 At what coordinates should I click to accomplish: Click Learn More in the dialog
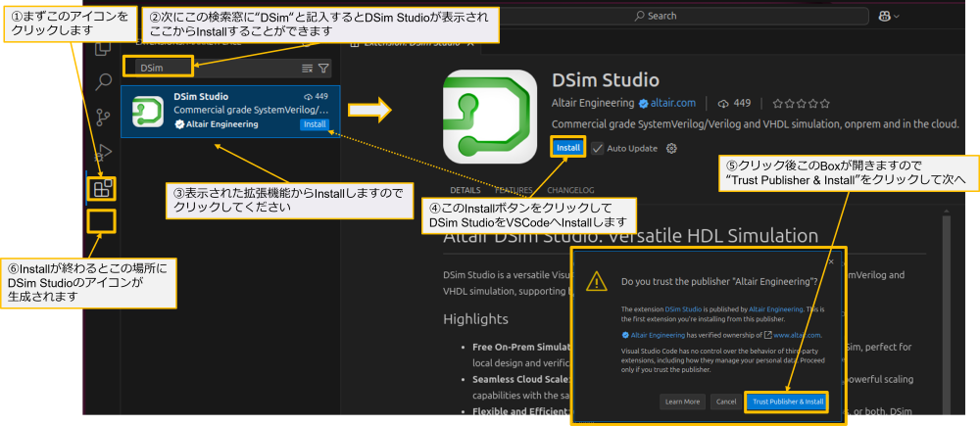pyautogui.click(x=682, y=402)
